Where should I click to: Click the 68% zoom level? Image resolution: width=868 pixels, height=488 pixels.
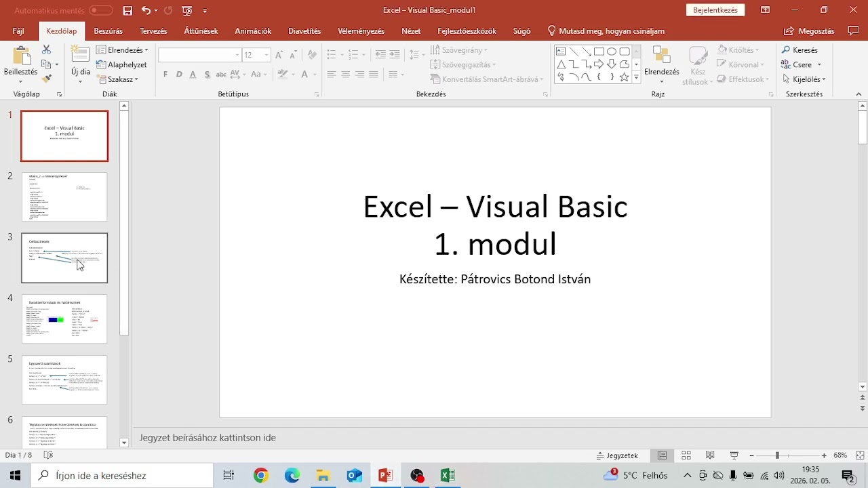pos(840,455)
